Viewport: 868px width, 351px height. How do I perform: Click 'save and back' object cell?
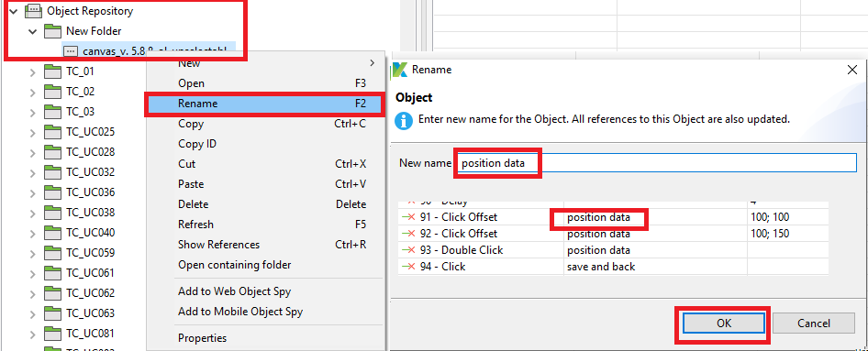pyautogui.click(x=655, y=267)
